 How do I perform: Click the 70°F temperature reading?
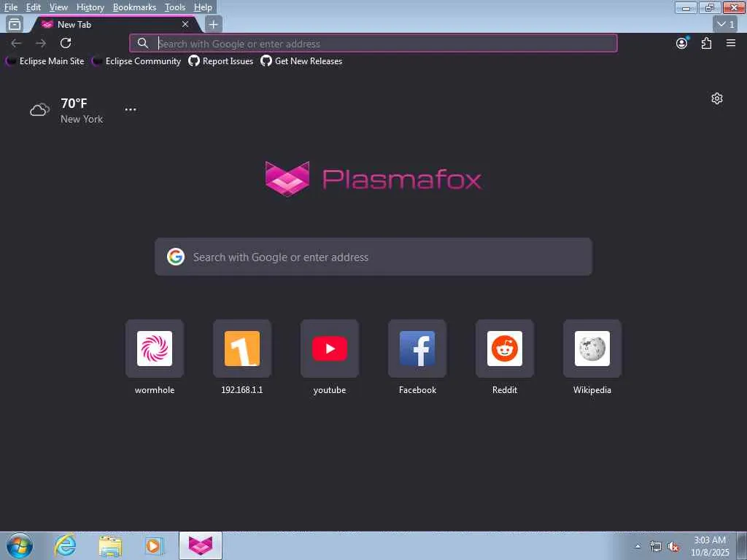(74, 104)
